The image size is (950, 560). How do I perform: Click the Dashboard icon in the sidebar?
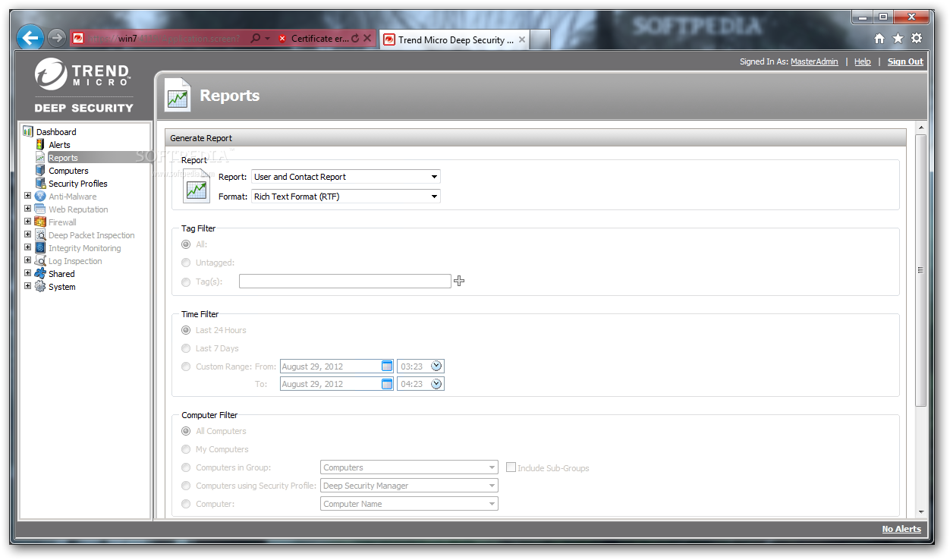pyautogui.click(x=28, y=131)
